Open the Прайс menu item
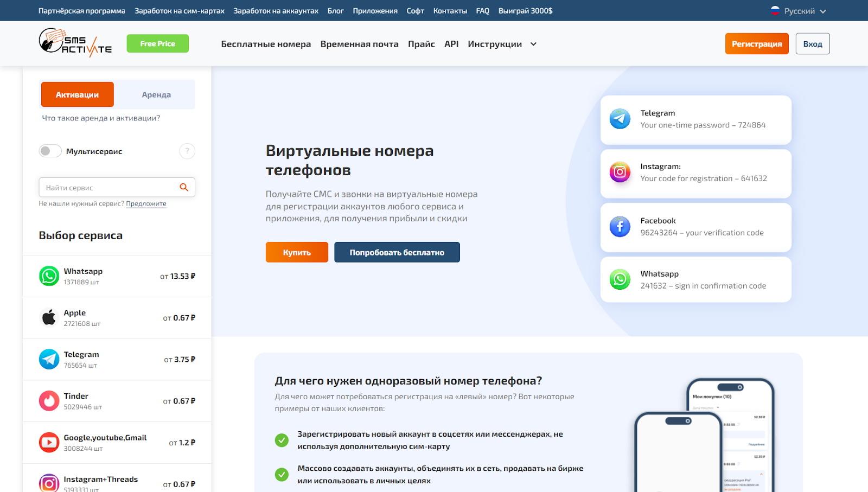 422,44
